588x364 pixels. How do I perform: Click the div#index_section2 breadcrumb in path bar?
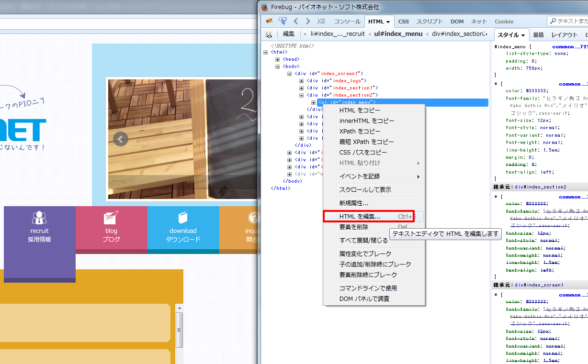click(x=458, y=34)
